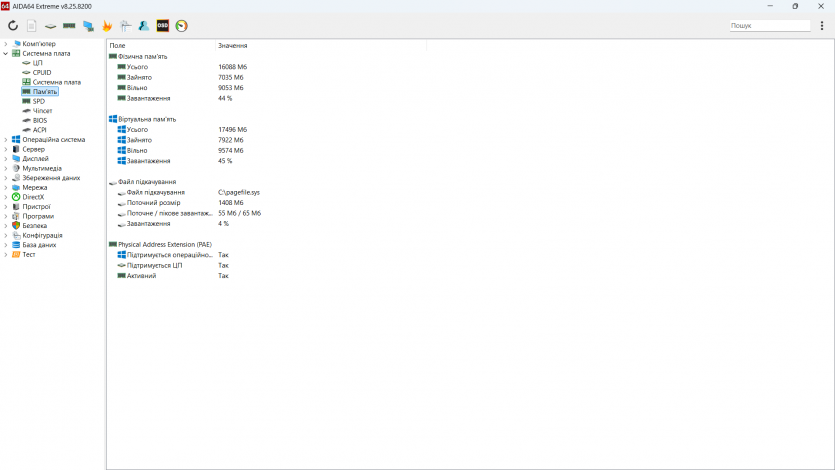Screen dimensions: 835x470
Task: Select the BIOS tree item
Action: [39, 120]
